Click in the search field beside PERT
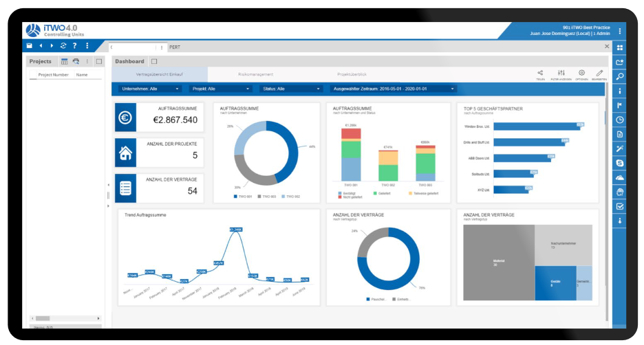The width and height of the screenshot is (644, 345). tap(133, 47)
